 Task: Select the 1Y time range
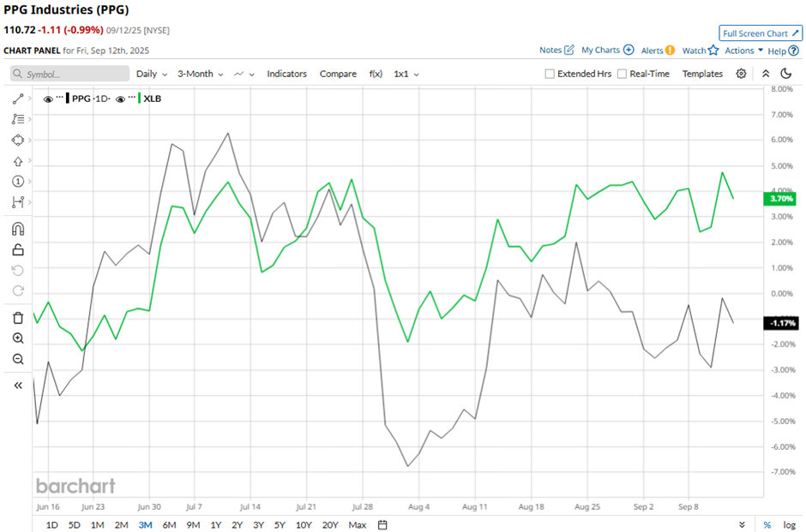216,525
